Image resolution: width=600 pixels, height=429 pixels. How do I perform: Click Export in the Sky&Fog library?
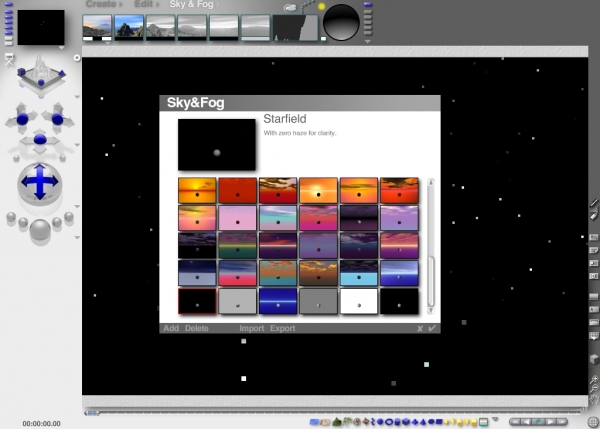point(282,328)
